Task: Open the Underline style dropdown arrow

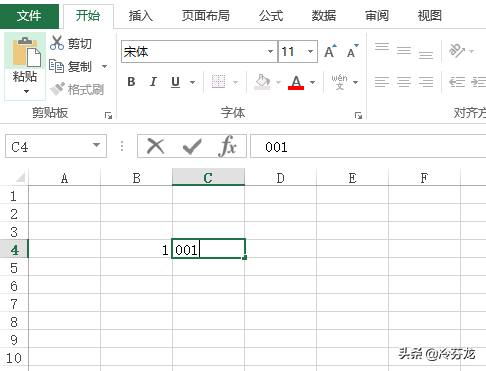Action: coord(192,82)
